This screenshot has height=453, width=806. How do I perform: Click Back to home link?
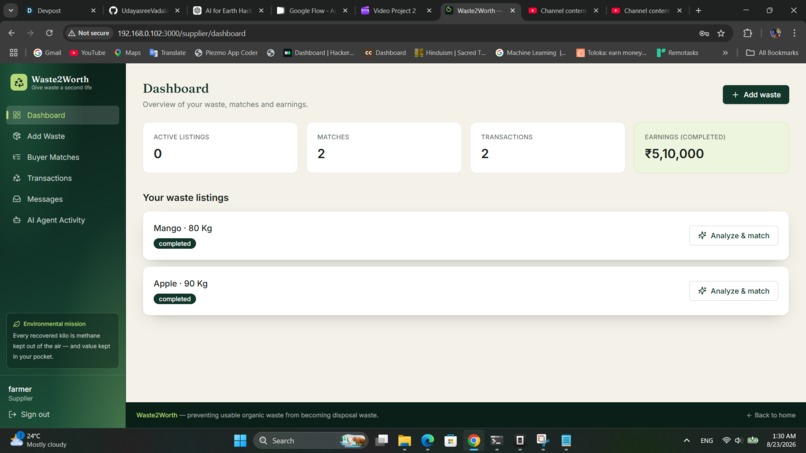pos(771,415)
